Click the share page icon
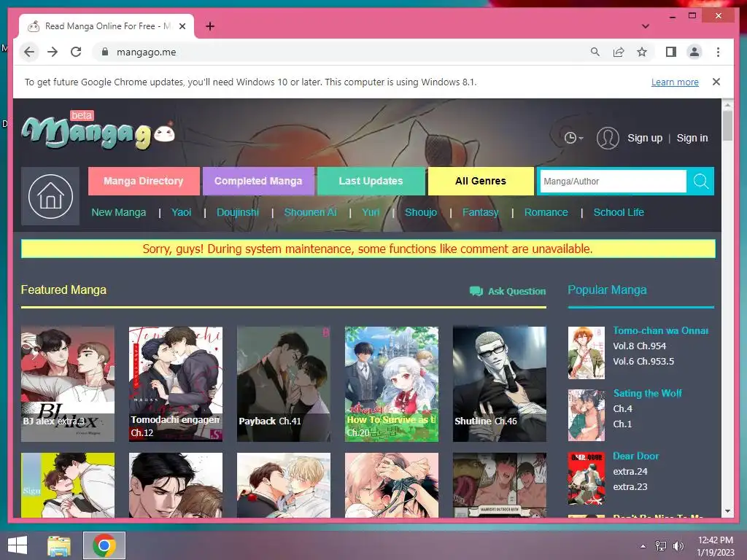The image size is (747, 560). pyautogui.click(x=619, y=52)
